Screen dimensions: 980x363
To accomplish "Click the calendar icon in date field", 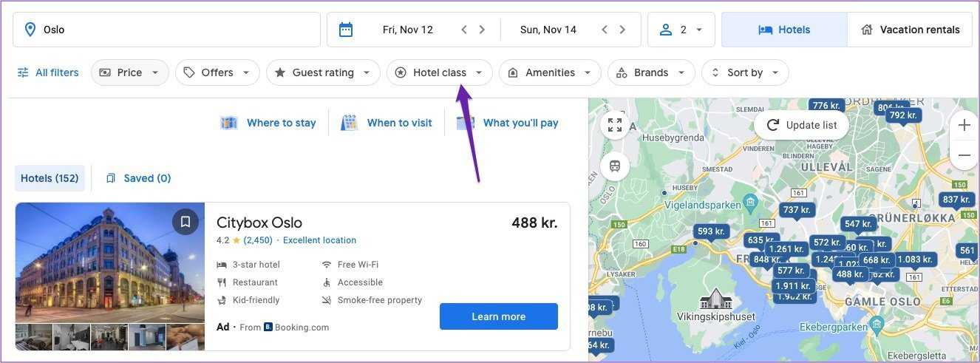I will [345, 30].
